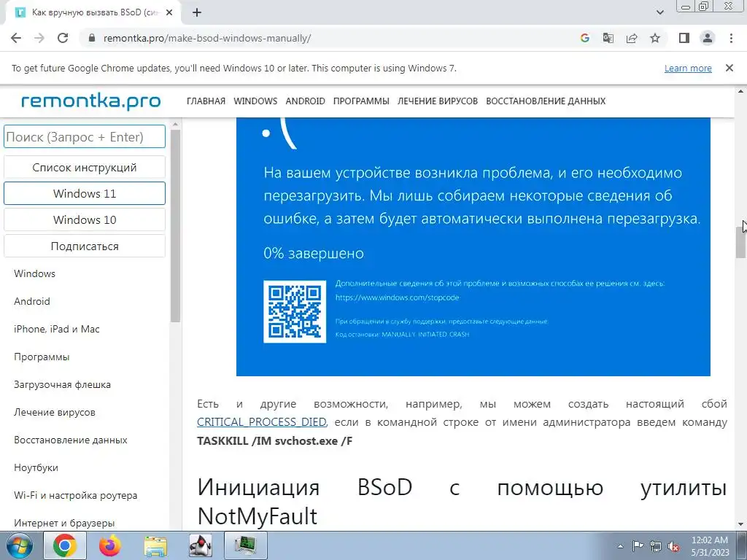
Task: Expand the tab search dropdown arrow
Action: [659, 13]
